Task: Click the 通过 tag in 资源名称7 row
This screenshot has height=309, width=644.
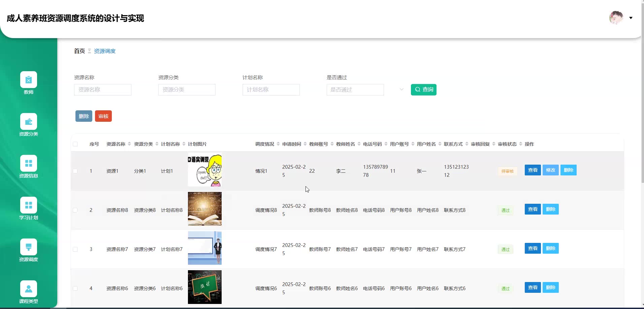Action: 506,250
